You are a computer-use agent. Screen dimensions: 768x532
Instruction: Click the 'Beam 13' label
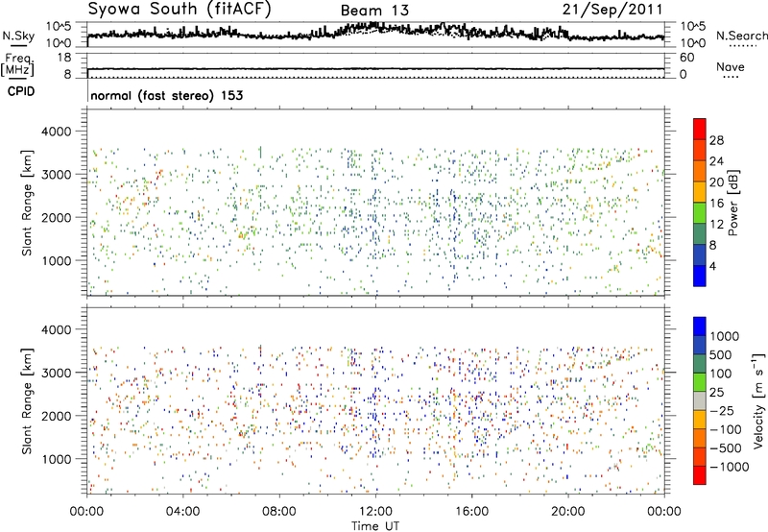374,11
